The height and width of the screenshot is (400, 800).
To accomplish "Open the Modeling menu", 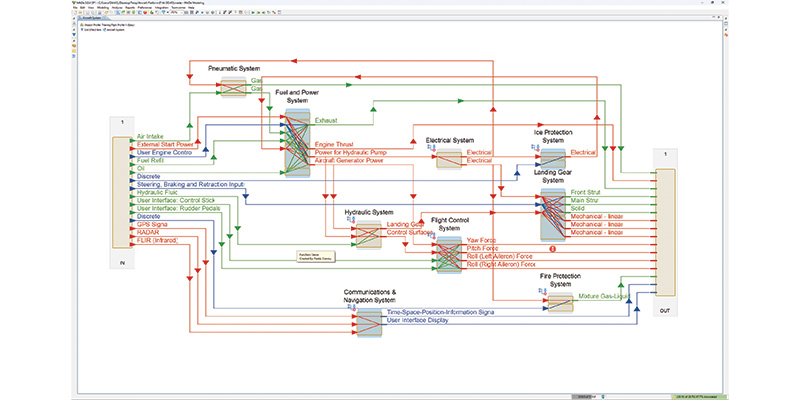I will point(103,8).
